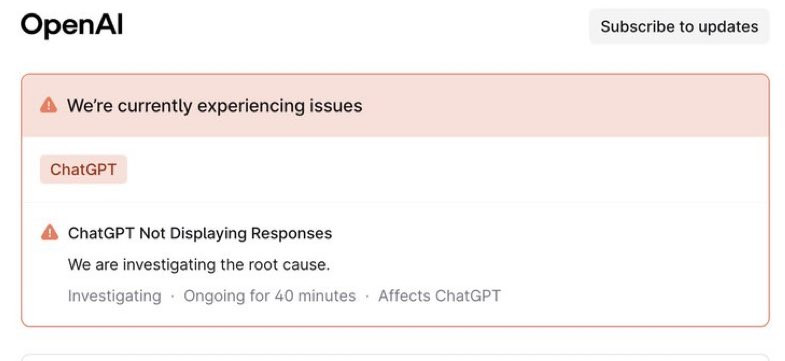Click the blank header space between logo and Subscribe

coord(355,26)
